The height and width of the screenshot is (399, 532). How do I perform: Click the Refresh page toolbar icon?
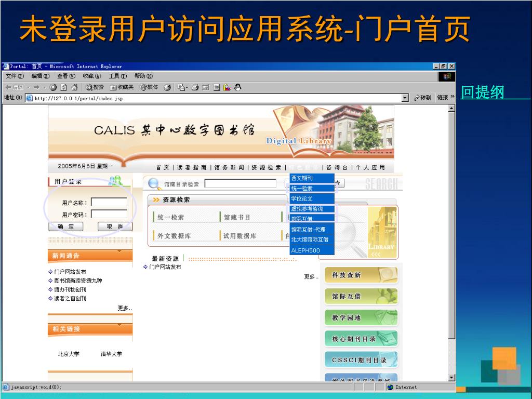point(63,87)
